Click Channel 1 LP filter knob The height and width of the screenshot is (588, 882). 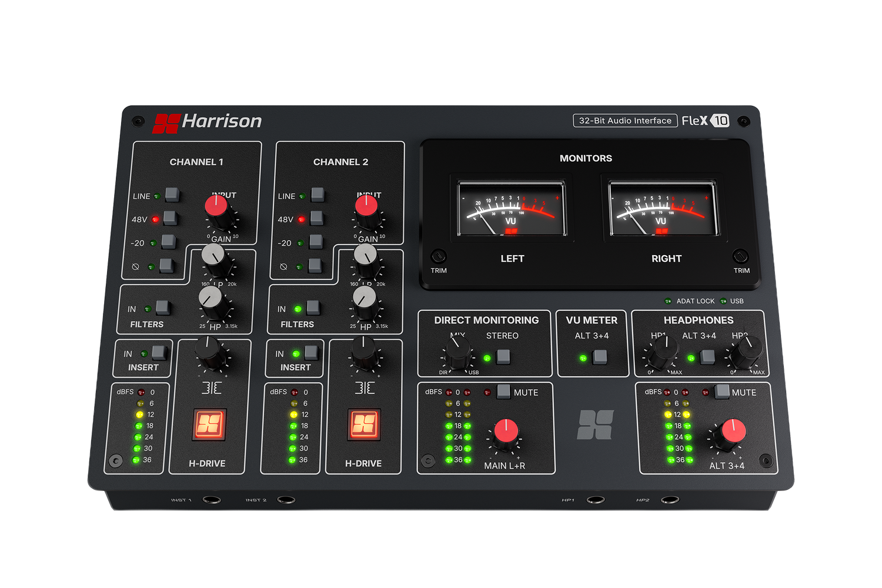tap(215, 262)
